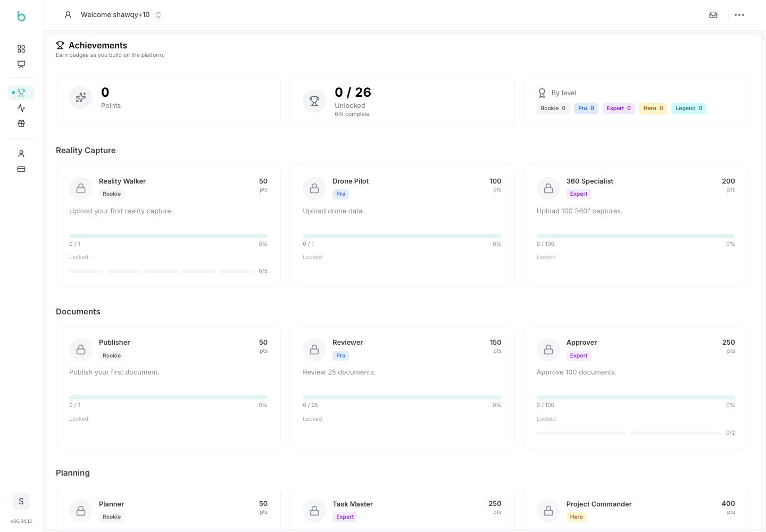Click the Project Commander lock icon
This screenshot has height=532, width=766.
(x=548, y=511)
